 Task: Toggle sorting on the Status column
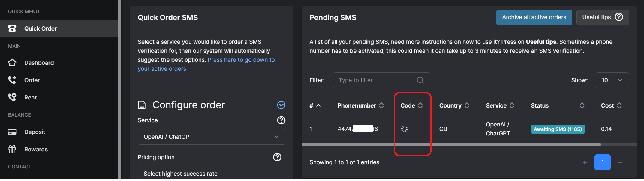(x=582, y=105)
